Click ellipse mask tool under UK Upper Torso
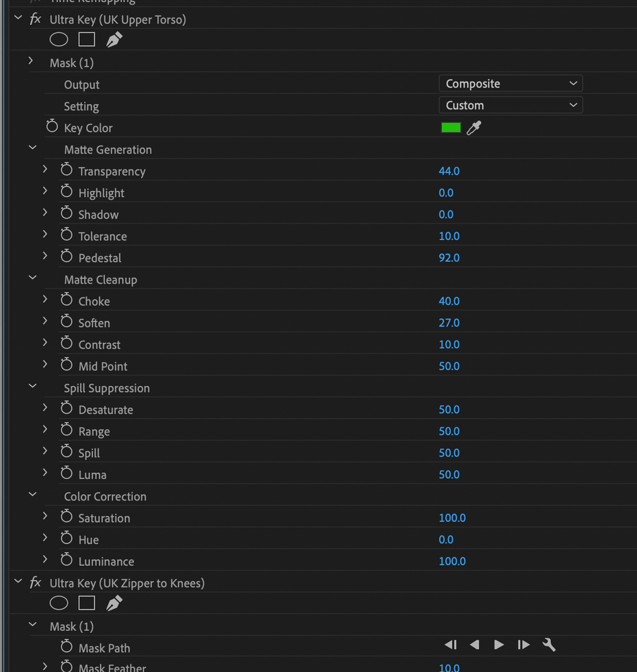Viewport: 637px width, 672px height. click(59, 40)
